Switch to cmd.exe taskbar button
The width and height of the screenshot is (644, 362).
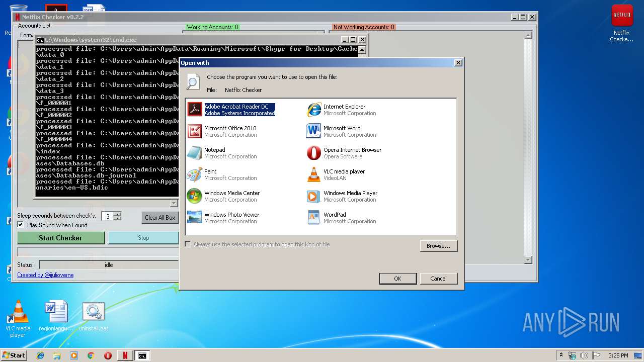[142, 355]
